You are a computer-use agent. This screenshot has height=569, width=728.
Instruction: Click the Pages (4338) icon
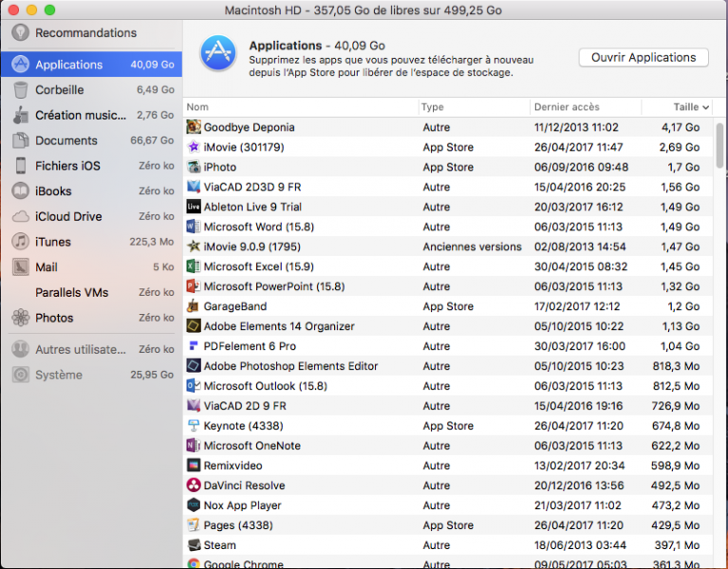coord(194,525)
